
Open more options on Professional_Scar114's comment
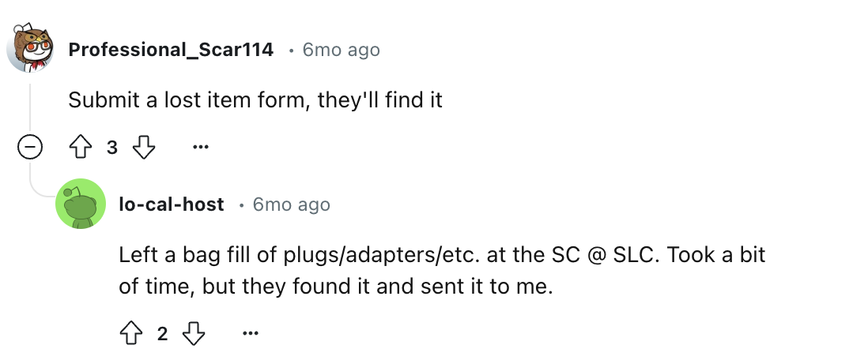pos(200,147)
